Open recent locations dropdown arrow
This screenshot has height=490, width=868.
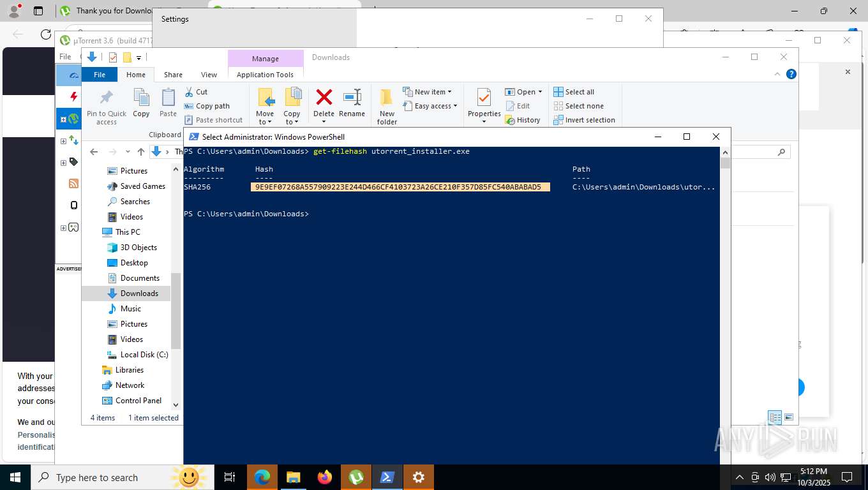[x=128, y=152]
